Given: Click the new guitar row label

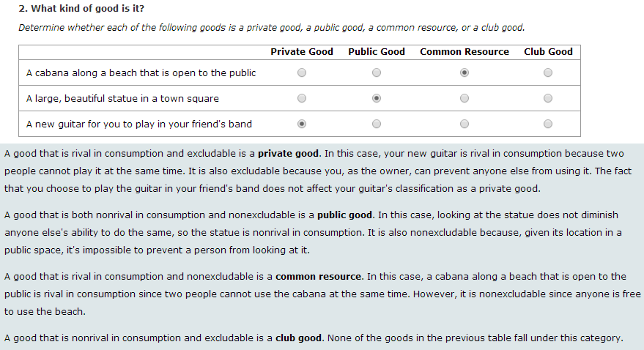Looking at the screenshot, I should [x=138, y=124].
